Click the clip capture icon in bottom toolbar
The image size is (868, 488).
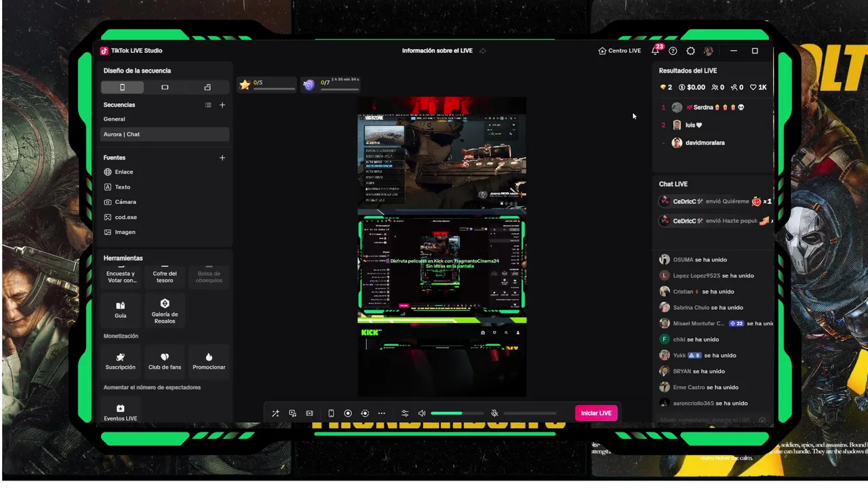point(310,413)
